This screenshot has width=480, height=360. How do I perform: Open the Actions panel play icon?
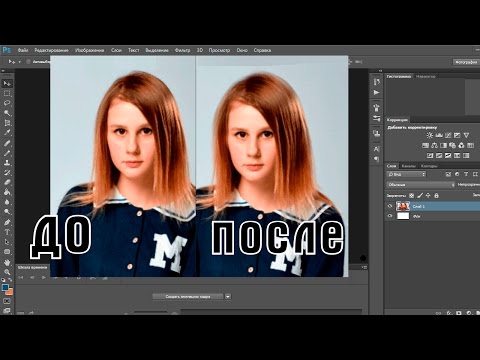pos(376,92)
